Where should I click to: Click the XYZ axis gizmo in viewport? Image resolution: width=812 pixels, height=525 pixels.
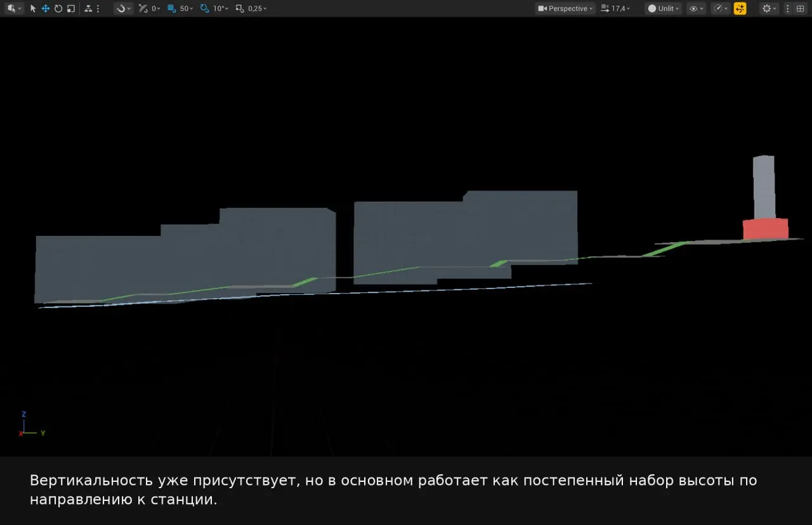pyautogui.click(x=31, y=424)
